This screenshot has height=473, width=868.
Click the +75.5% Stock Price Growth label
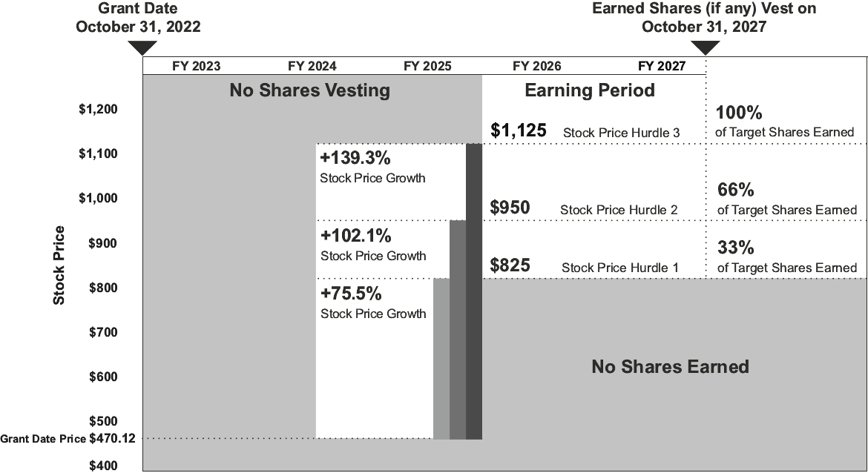click(x=372, y=303)
